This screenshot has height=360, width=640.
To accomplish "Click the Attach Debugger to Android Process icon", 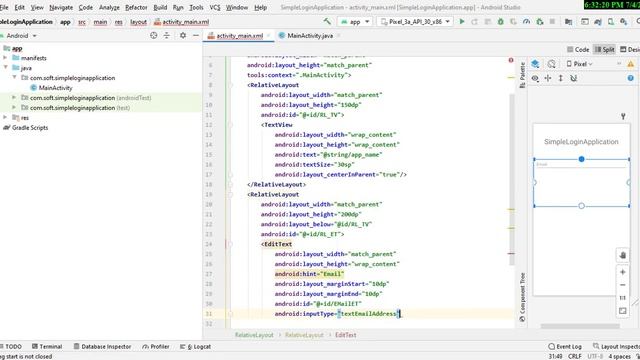I will tap(540, 22).
